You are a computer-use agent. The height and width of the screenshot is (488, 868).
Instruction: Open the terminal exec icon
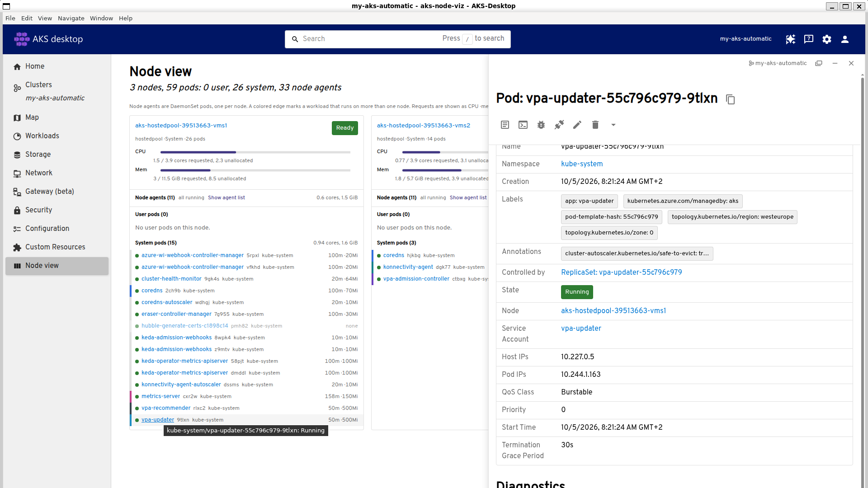click(523, 125)
